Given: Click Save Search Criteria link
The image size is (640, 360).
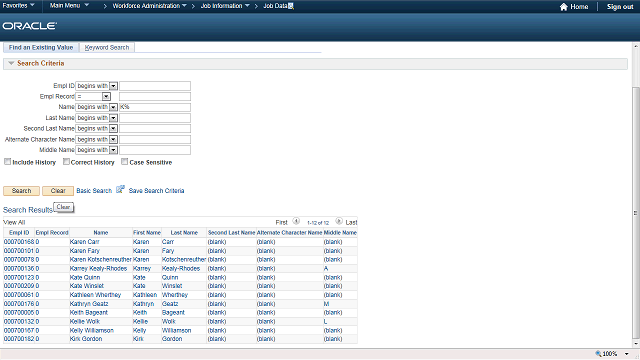Looking at the screenshot, I should [156, 191].
